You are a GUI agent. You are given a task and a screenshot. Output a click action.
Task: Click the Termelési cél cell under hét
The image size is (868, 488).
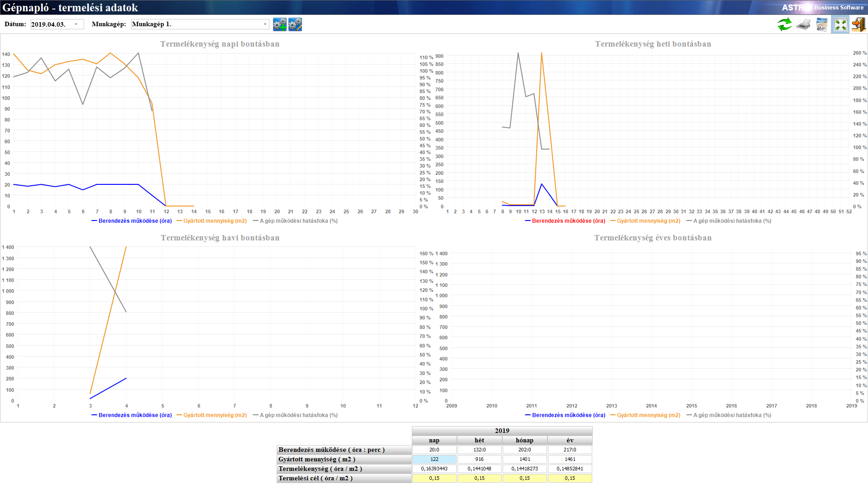(x=480, y=478)
